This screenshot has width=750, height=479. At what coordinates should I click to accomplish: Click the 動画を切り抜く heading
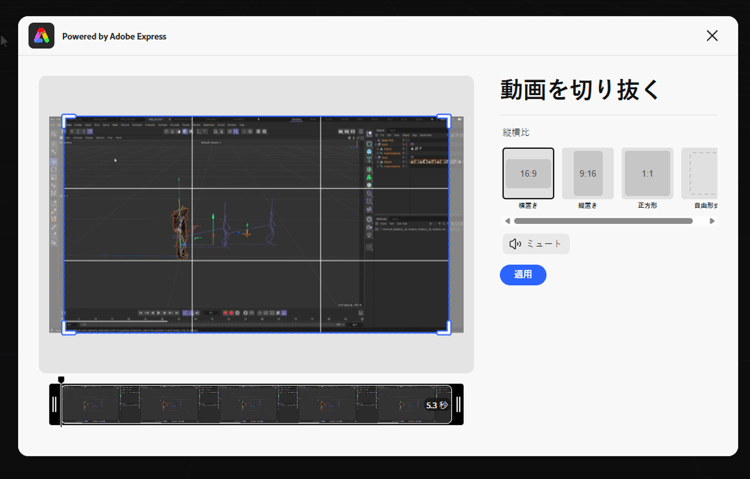click(580, 90)
